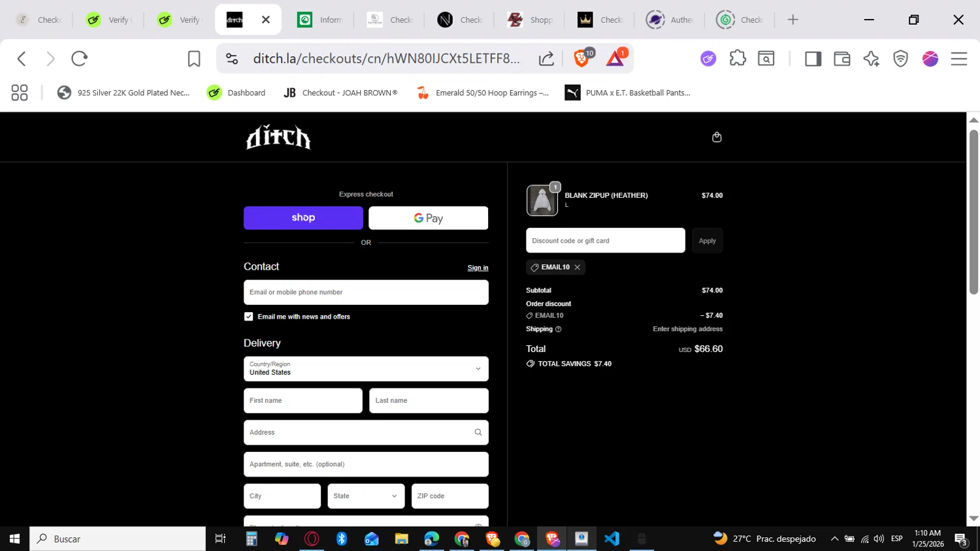
Task: Click the Shipping info help icon
Action: [558, 329]
